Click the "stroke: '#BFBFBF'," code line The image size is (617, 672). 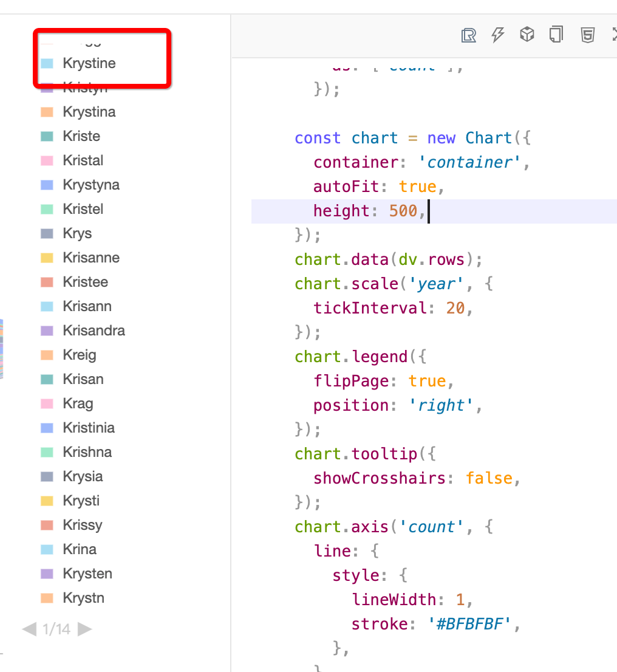point(434,625)
